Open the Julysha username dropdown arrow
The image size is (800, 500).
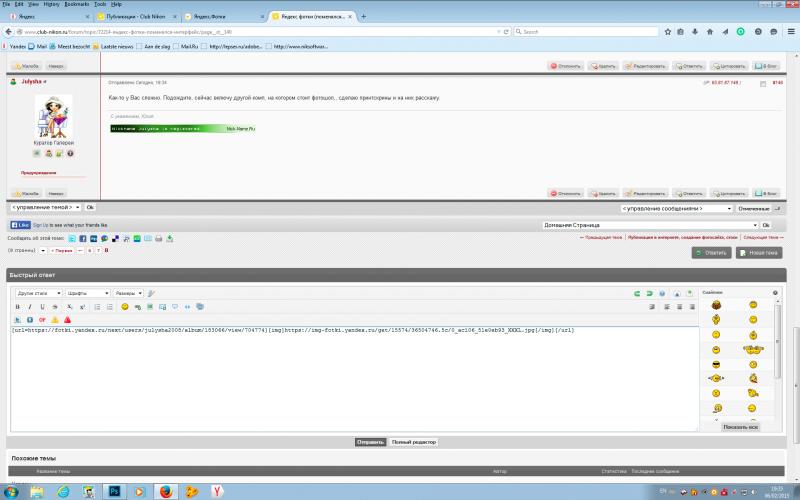pyautogui.click(x=45, y=82)
